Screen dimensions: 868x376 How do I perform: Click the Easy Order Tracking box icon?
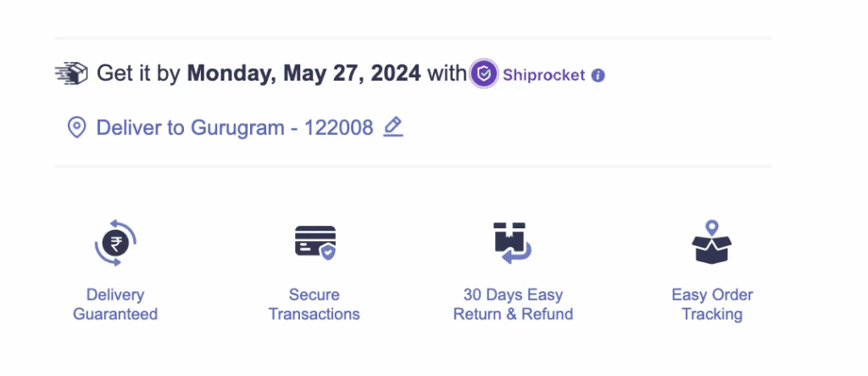712,242
